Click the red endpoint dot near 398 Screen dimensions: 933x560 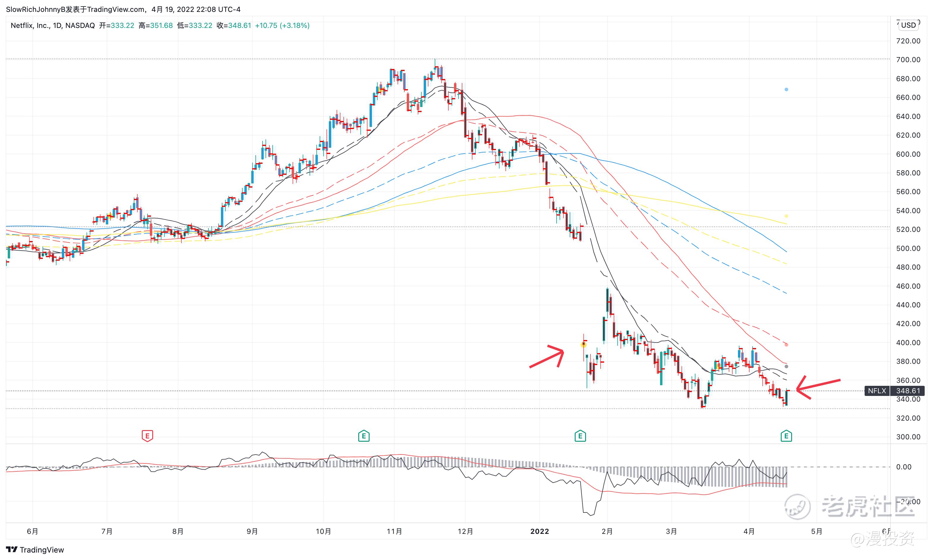[x=786, y=345]
